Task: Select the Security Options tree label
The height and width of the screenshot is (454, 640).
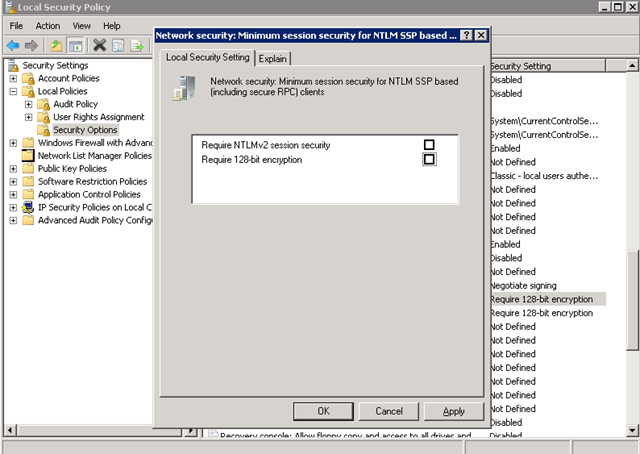Action: 85,130
